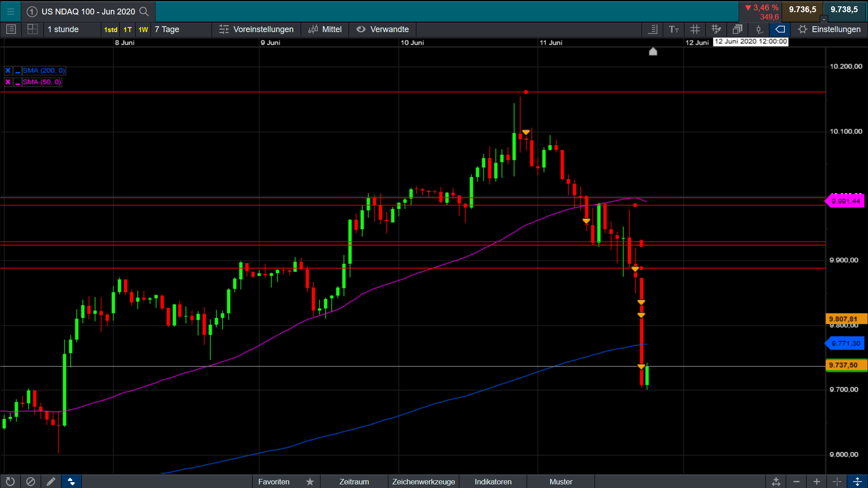Toggle the chart grid lines icon

[x=695, y=29]
